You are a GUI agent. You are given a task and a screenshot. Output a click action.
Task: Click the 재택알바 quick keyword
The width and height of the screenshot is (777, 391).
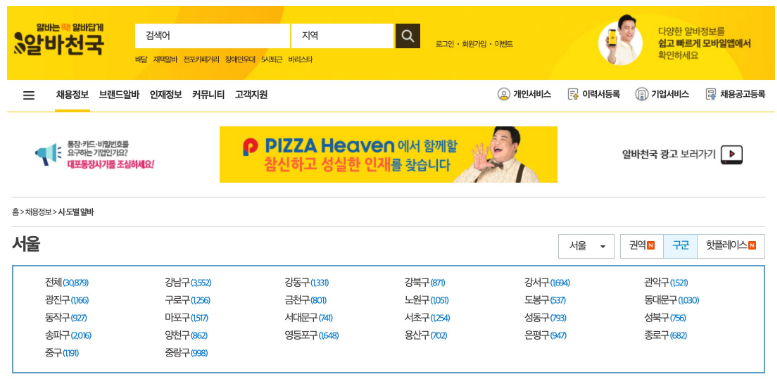point(165,59)
